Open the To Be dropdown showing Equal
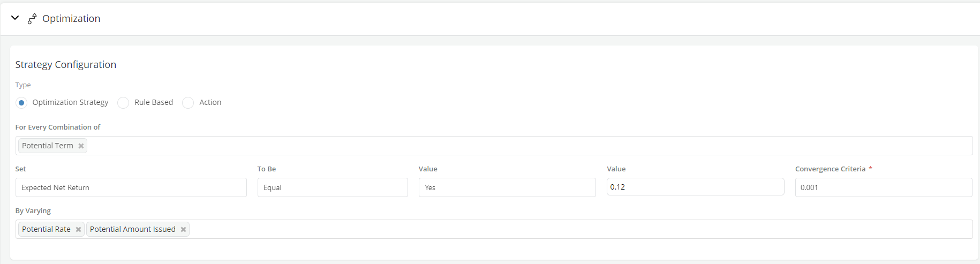980x264 pixels. click(x=332, y=187)
